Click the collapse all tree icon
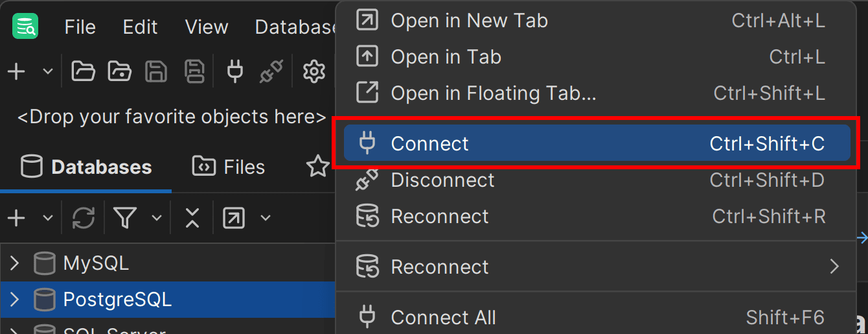Image resolution: width=868 pixels, height=334 pixels. click(x=192, y=218)
